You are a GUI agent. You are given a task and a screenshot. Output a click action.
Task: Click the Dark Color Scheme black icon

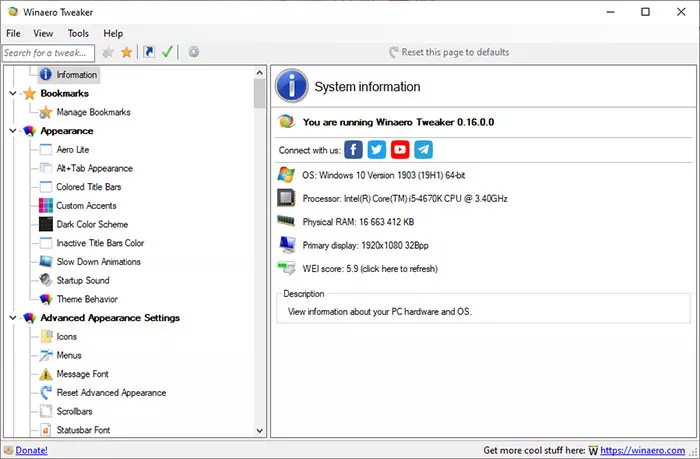(x=46, y=224)
